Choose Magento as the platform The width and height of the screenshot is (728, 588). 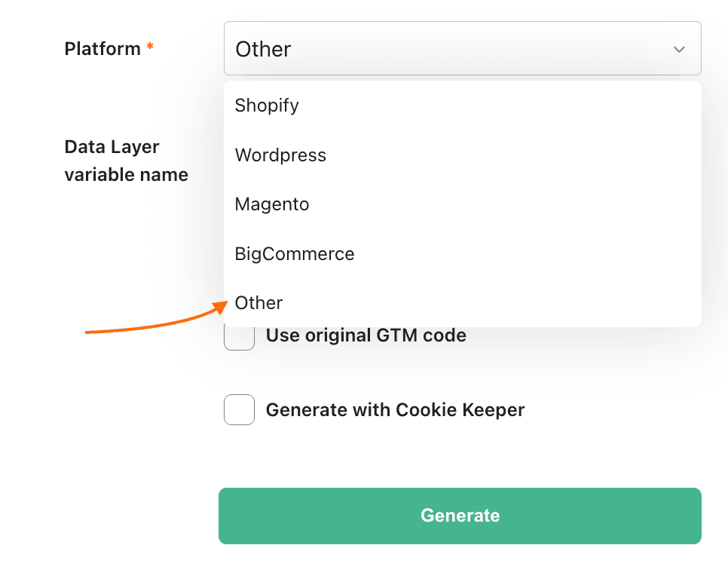click(x=272, y=204)
